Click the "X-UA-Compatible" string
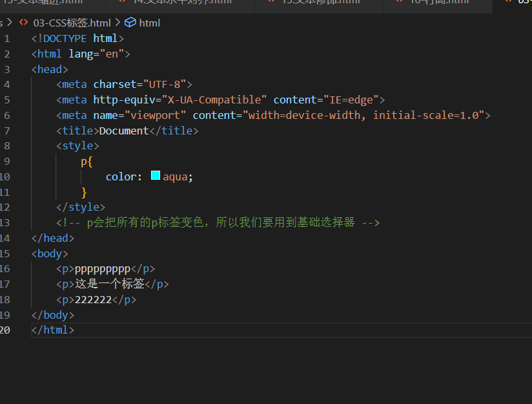The width and height of the screenshot is (532, 404). coord(214,100)
